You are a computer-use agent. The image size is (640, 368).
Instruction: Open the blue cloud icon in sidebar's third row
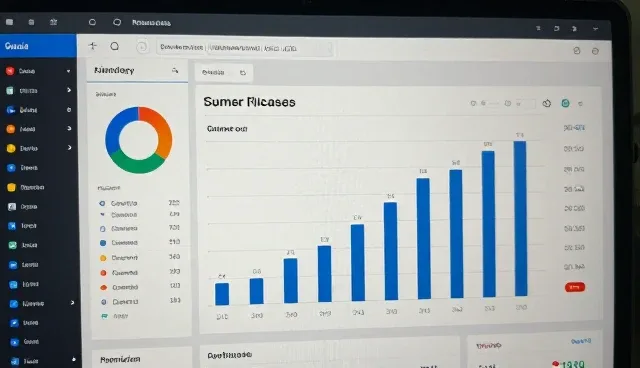coord(11,110)
